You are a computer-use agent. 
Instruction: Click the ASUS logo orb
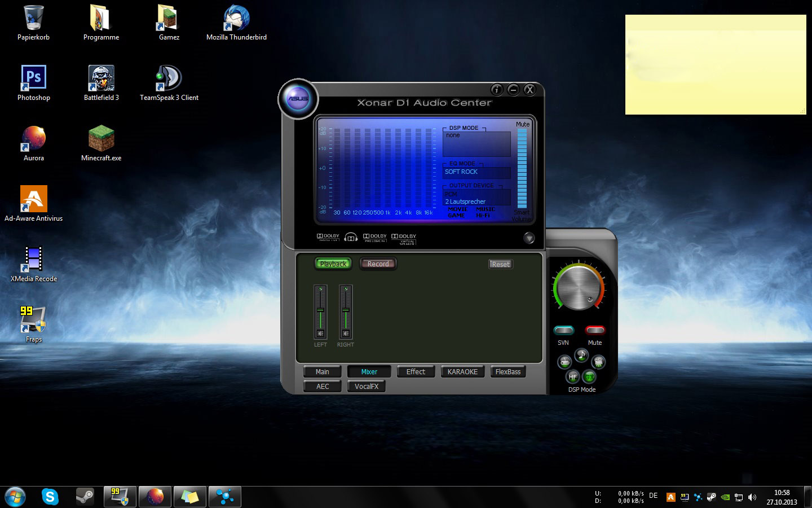point(298,99)
